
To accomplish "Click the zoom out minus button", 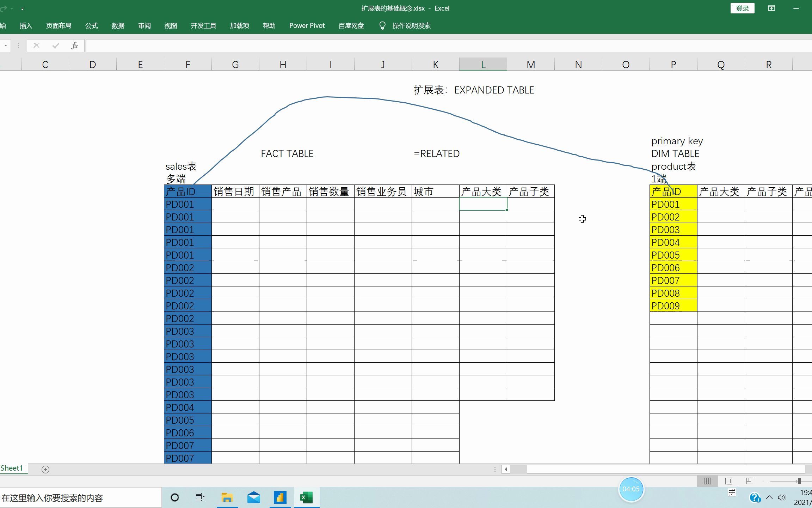I will [765, 481].
